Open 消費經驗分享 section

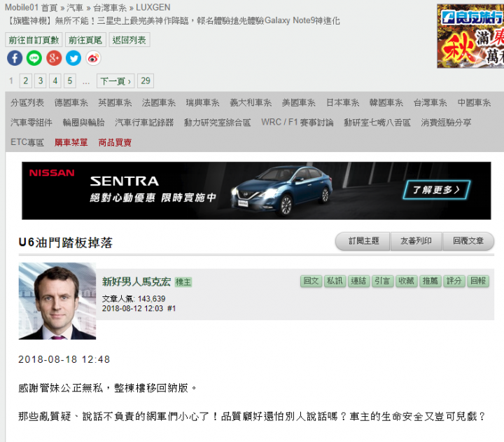click(x=446, y=123)
